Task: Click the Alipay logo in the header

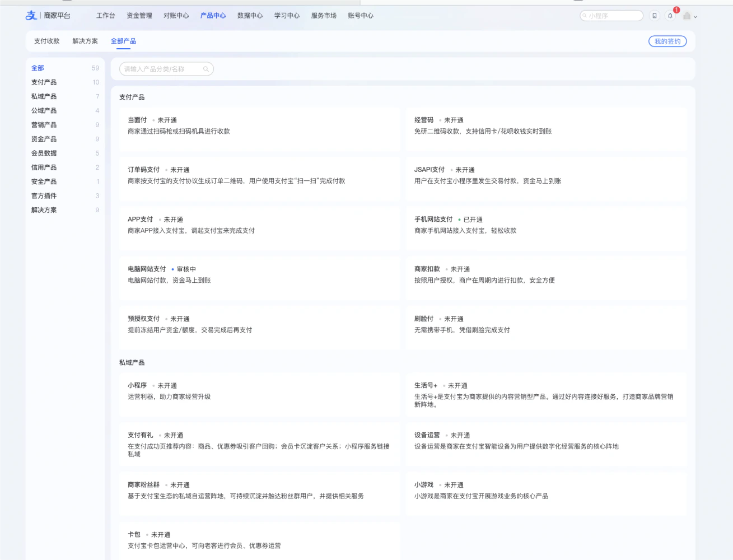Action: click(x=31, y=16)
